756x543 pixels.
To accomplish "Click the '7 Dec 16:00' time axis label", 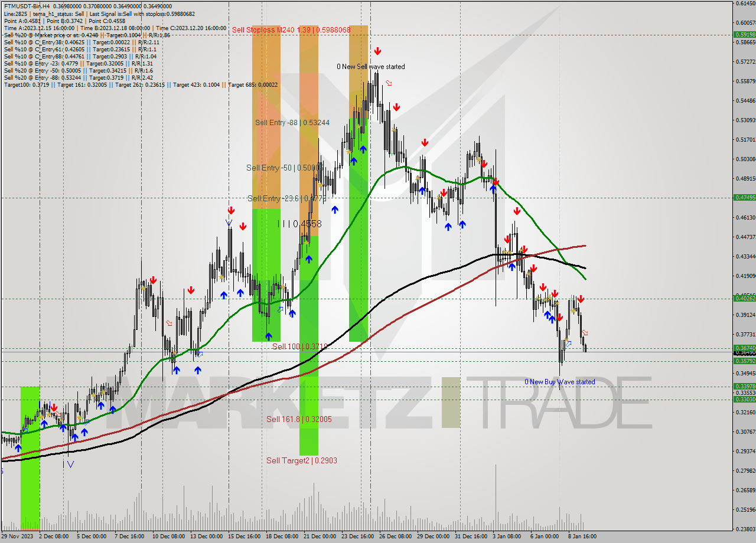I will point(129,537).
